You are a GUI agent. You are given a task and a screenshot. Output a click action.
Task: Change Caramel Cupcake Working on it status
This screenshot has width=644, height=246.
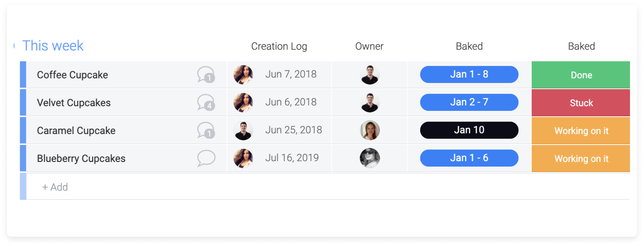(581, 130)
